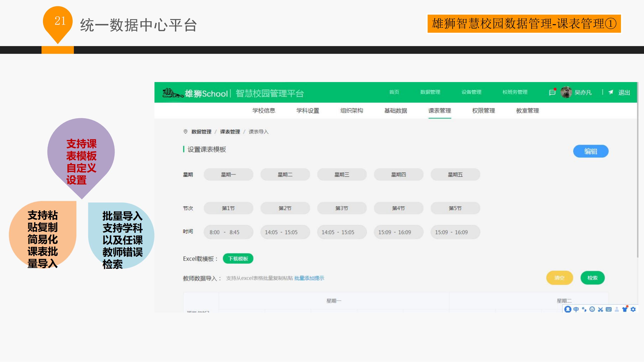This screenshot has height=362, width=644.
Task: Click the 第2节 period field
Action: click(285, 208)
